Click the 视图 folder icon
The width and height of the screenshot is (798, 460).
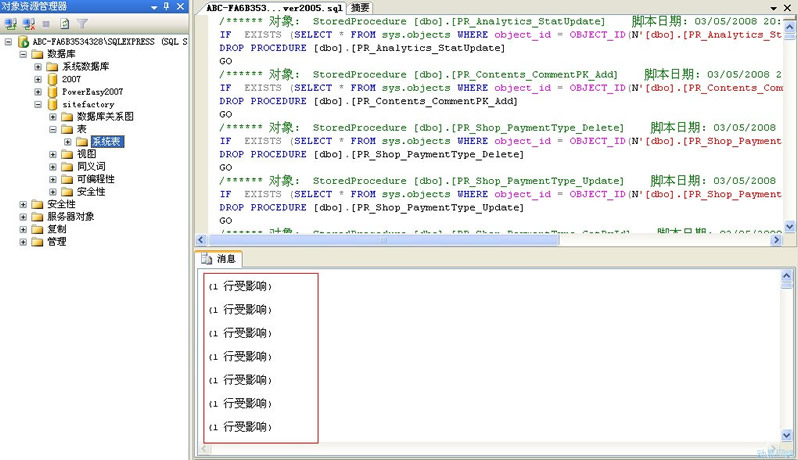point(67,154)
